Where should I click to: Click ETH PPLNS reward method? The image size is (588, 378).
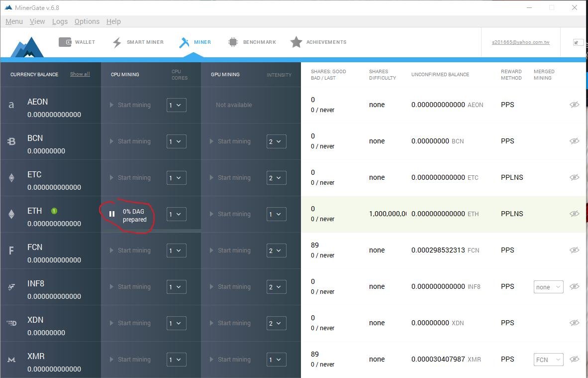(512, 214)
